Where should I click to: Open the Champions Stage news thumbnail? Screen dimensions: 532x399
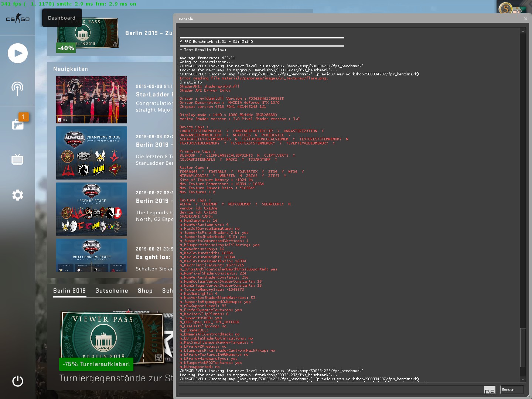tap(92, 153)
